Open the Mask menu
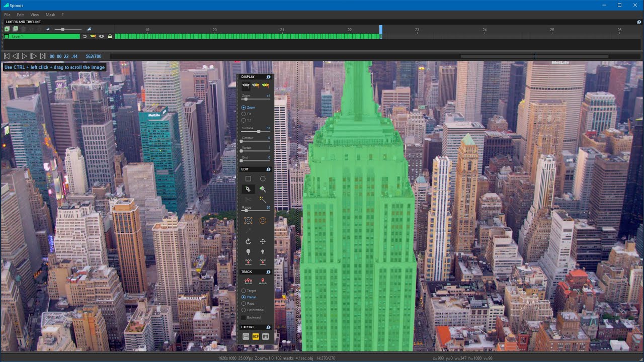The width and height of the screenshot is (644, 362). click(50, 15)
